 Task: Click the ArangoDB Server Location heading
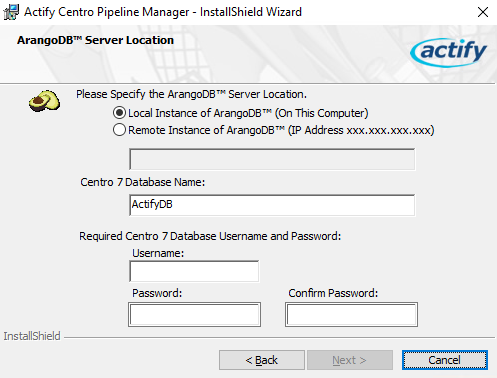pyautogui.click(x=95, y=40)
